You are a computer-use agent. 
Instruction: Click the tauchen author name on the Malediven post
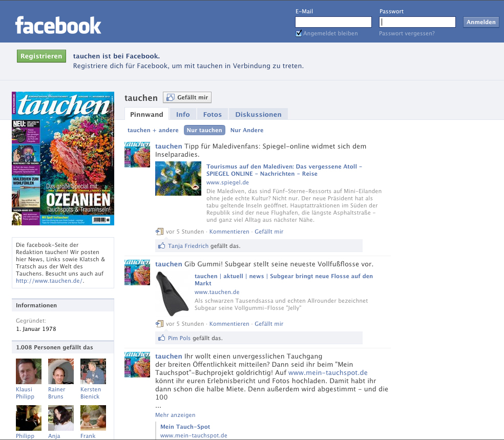pyautogui.click(x=169, y=146)
